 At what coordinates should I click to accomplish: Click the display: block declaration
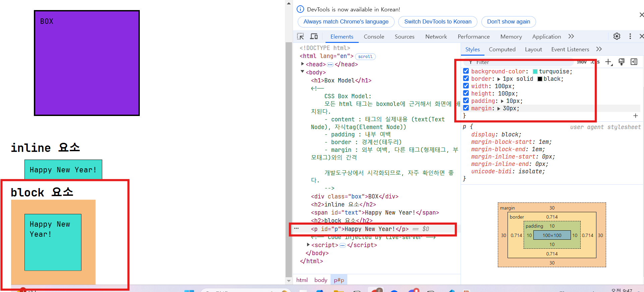point(496,134)
